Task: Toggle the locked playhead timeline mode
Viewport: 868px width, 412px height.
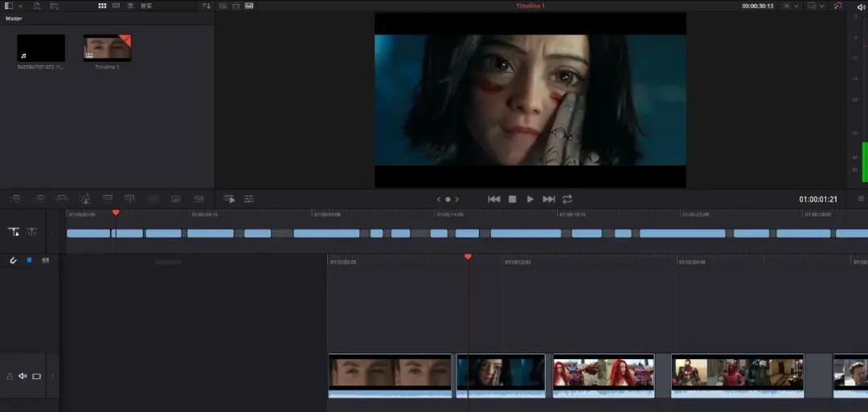Action: point(14,232)
